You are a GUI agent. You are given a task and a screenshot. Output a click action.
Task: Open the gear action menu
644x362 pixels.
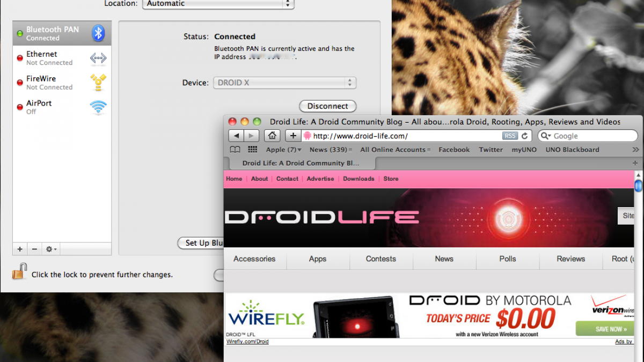[x=52, y=249]
